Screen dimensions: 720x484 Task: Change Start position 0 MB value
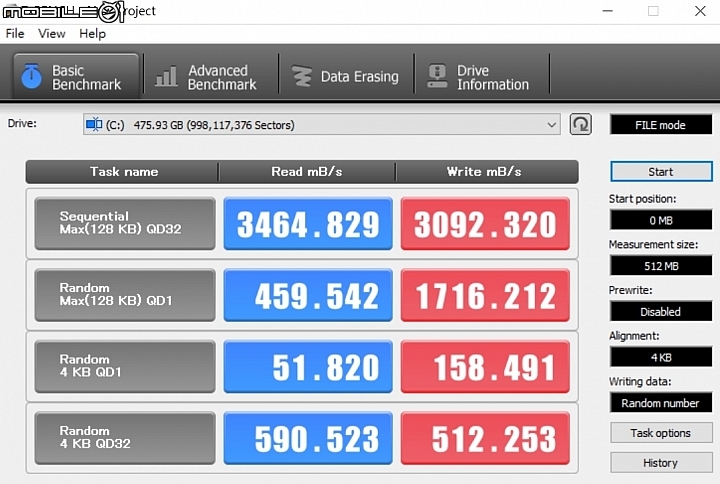click(661, 220)
